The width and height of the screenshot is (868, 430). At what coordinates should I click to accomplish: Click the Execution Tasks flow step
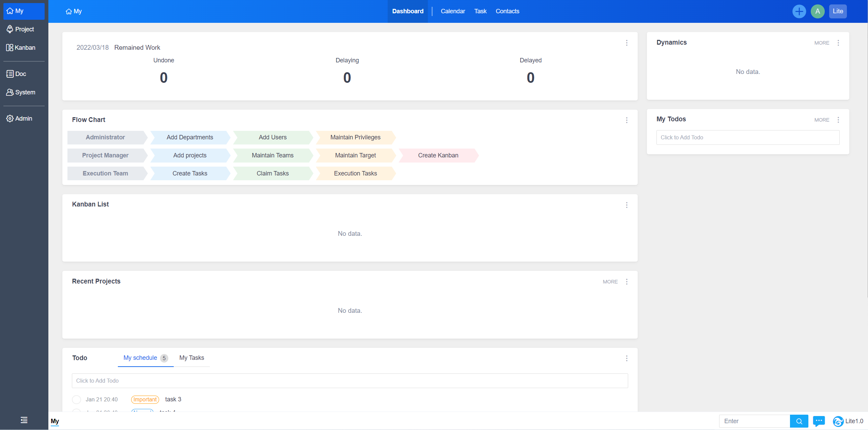(x=356, y=173)
